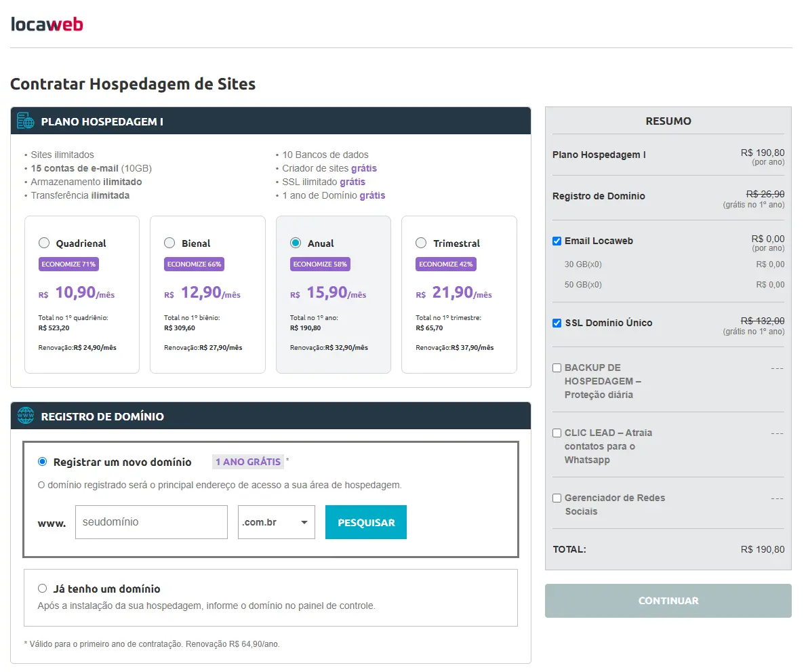Uncheck SSL Domínio Único checkbox

coord(557,323)
